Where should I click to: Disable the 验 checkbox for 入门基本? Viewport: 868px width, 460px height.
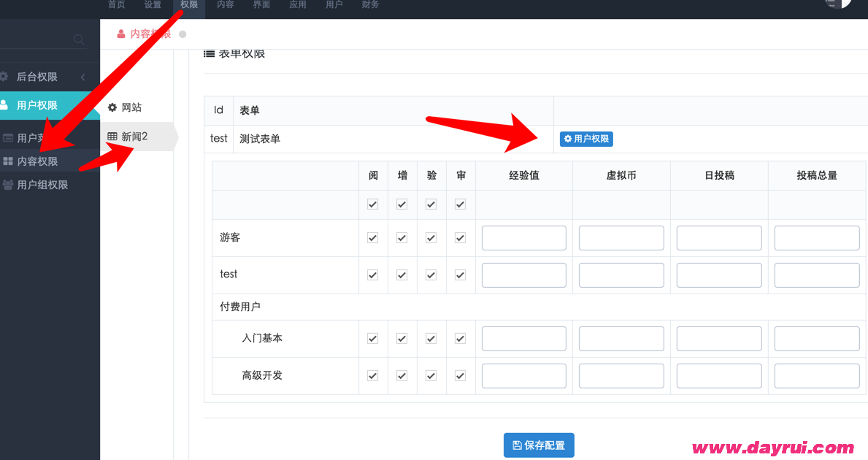[431, 339]
